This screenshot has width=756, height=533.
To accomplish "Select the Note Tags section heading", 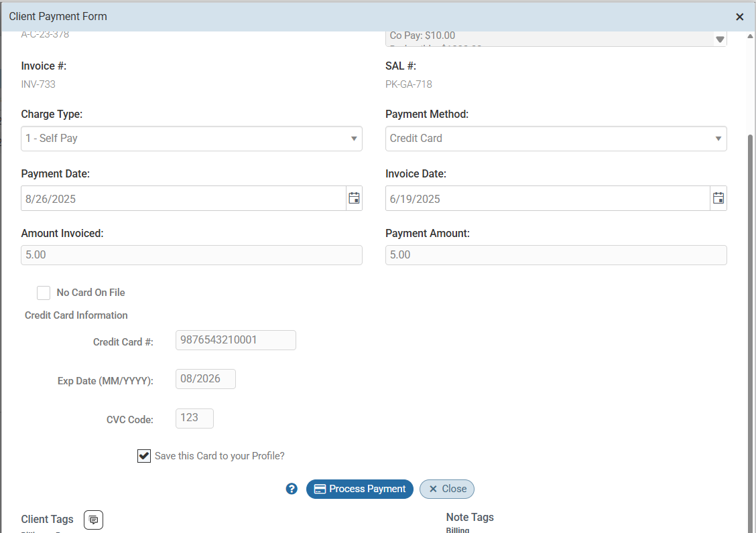I will 470,517.
